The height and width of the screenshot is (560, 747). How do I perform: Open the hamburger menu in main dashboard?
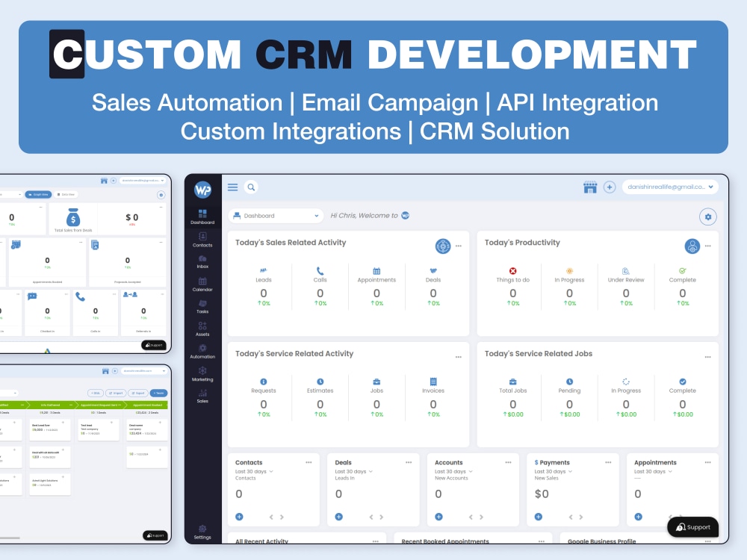232,187
